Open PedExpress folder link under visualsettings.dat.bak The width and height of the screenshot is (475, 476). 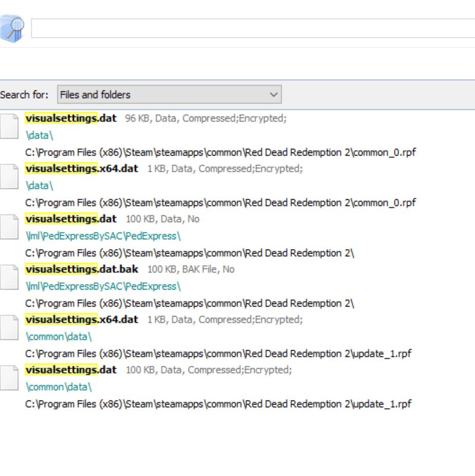(103, 286)
